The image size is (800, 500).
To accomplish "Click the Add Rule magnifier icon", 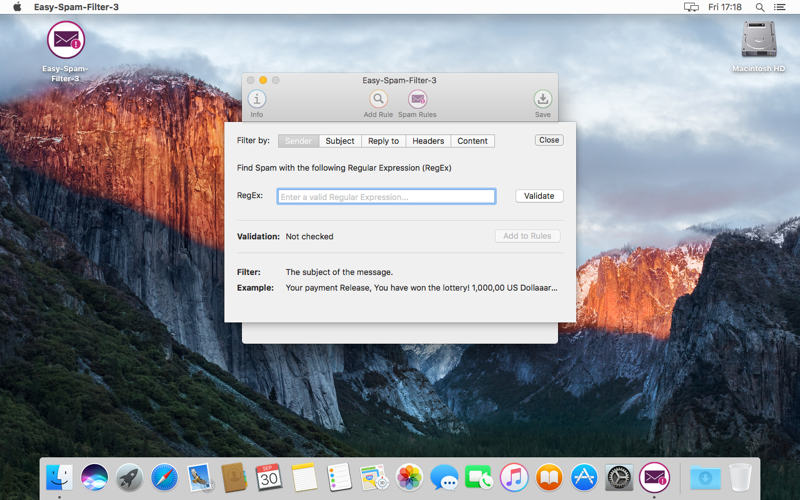I will [378, 99].
